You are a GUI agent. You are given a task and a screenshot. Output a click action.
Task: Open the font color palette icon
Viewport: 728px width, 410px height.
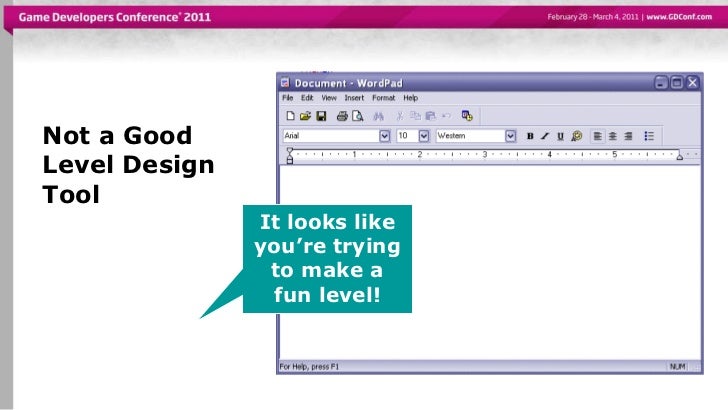click(x=577, y=136)
